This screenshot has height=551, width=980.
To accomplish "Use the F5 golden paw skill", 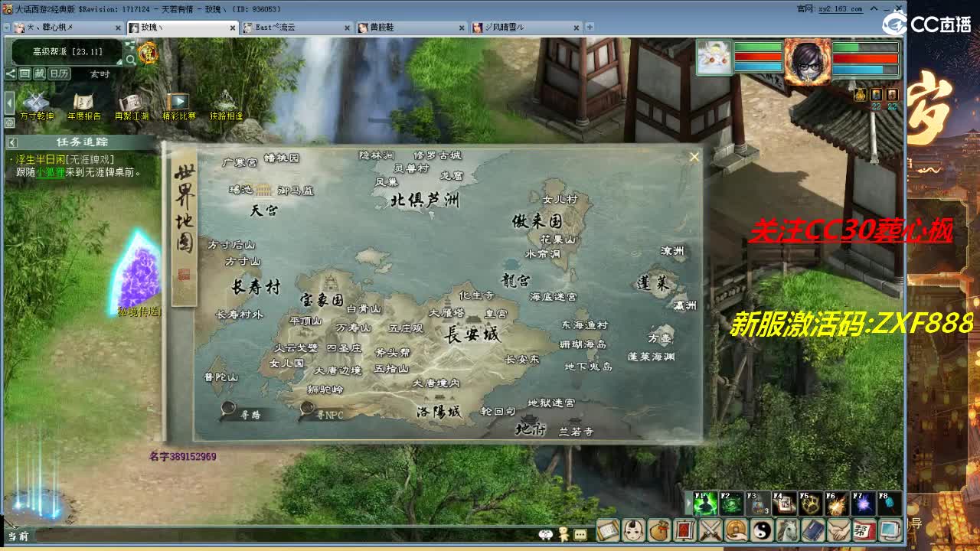I will (811, 503).
